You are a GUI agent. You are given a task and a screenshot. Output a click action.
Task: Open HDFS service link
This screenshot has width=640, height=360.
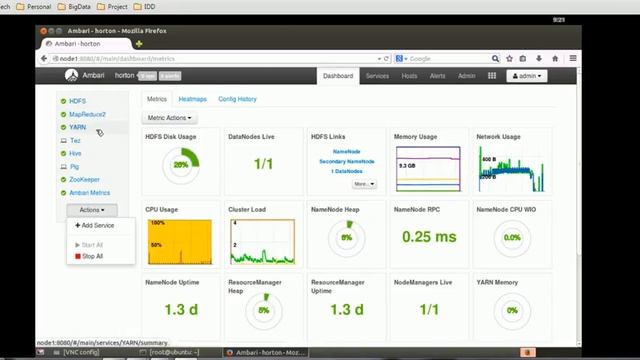[77, 101]
